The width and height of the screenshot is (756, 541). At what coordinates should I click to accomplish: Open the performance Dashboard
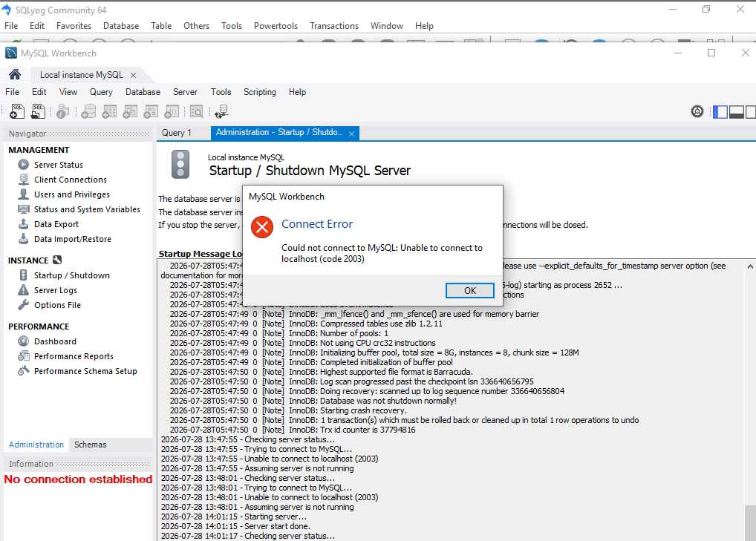point(55,341)
